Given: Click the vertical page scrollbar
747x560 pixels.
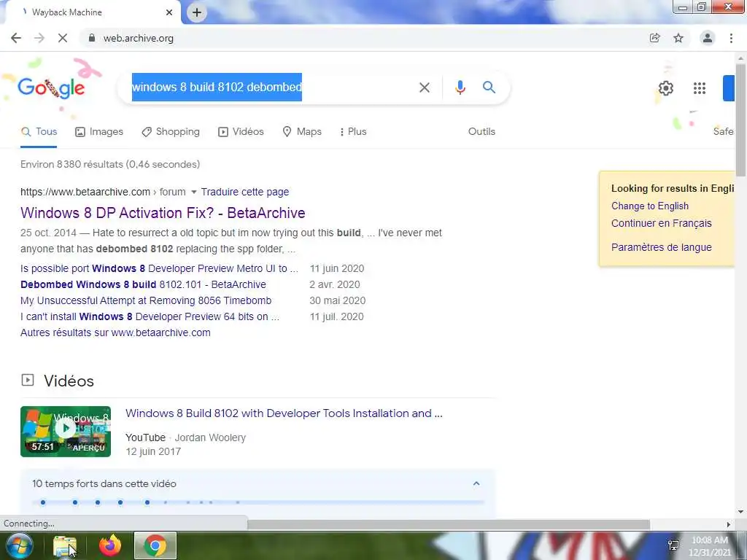Looking at the screenshot, I should (x=740, y=120).
